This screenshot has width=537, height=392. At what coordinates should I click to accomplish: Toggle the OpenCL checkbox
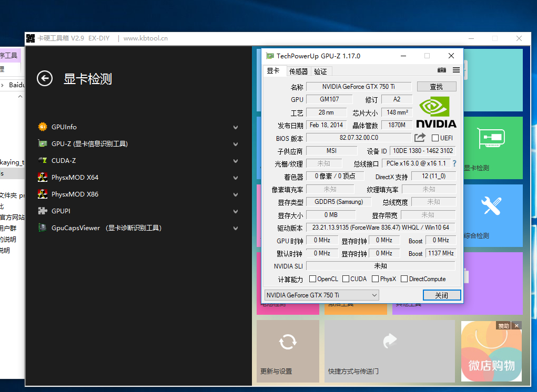(x=312, y=279)
